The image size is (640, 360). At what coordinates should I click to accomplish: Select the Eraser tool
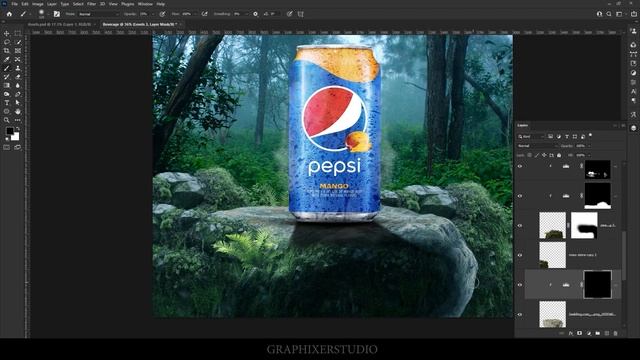(x=18, y=77)
